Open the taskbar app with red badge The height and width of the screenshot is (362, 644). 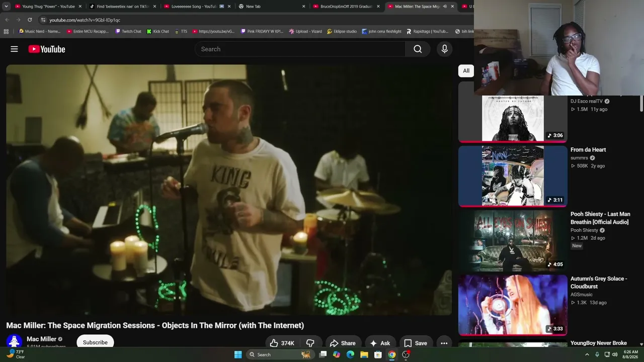click(406, 354)
